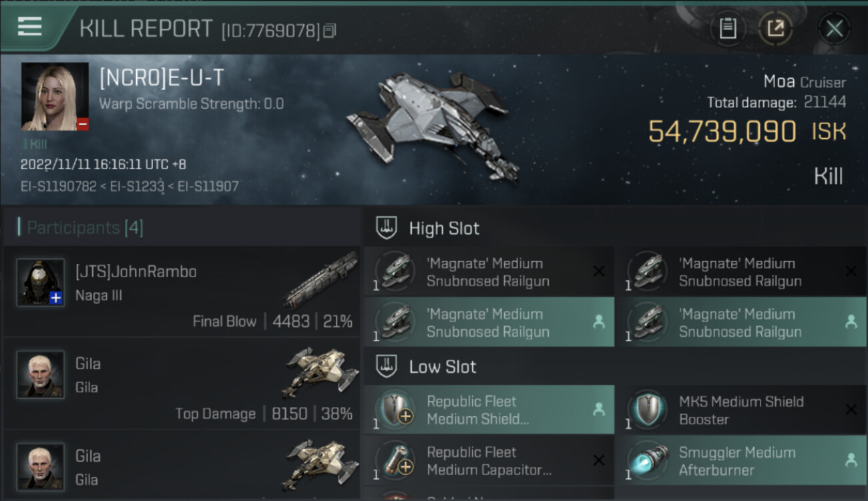
Task: Click the [NCRO]E-U-T pilot name
Action: 162,78
